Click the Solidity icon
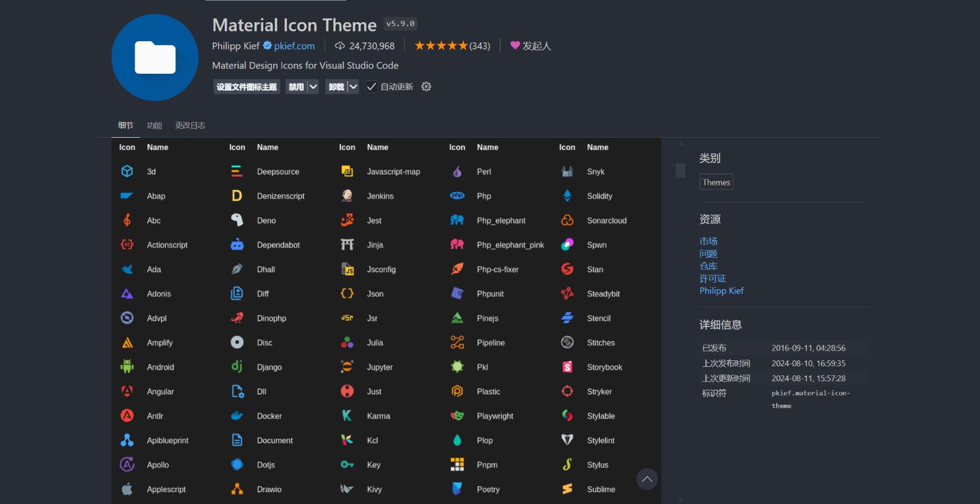This screenshot has width=980, height=504. pos(567,196)
